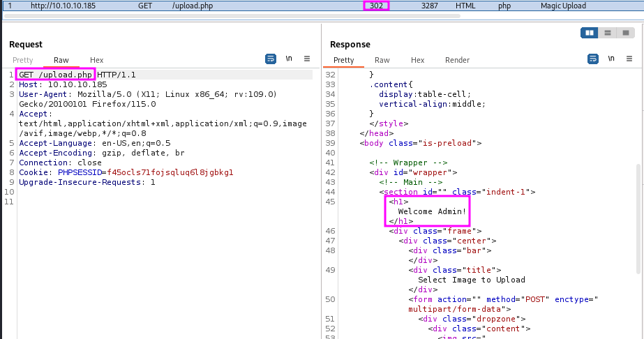
Task: Switch Request view to Hex tab
Action: (x=96, y=60)
